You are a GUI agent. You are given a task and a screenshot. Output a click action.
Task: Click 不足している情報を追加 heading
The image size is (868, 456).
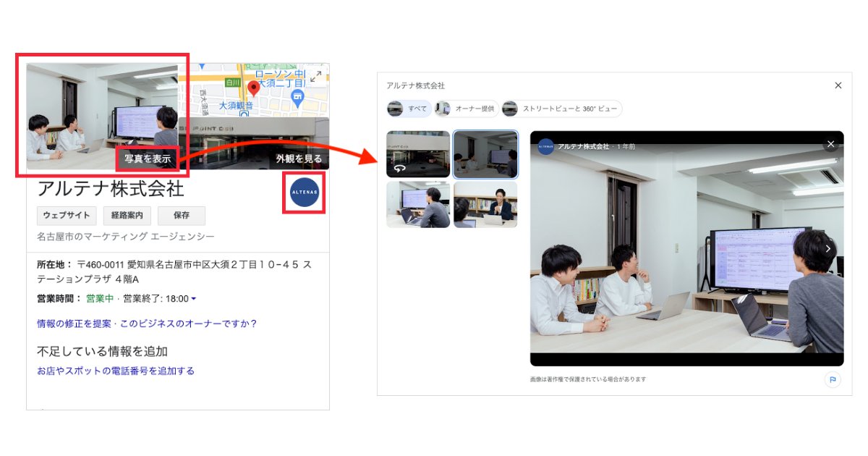click(x=102, y=351)
